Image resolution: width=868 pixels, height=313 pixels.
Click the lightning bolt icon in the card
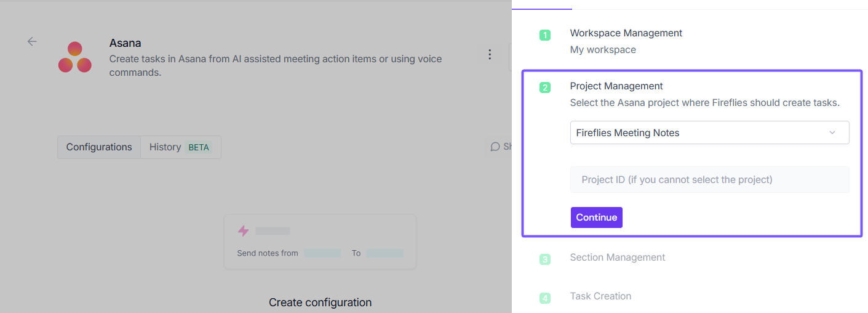244,231
